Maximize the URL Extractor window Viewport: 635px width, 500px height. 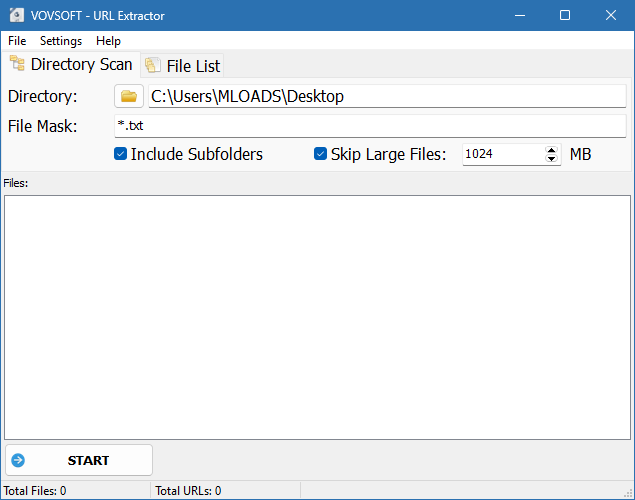tap(565, 15)
